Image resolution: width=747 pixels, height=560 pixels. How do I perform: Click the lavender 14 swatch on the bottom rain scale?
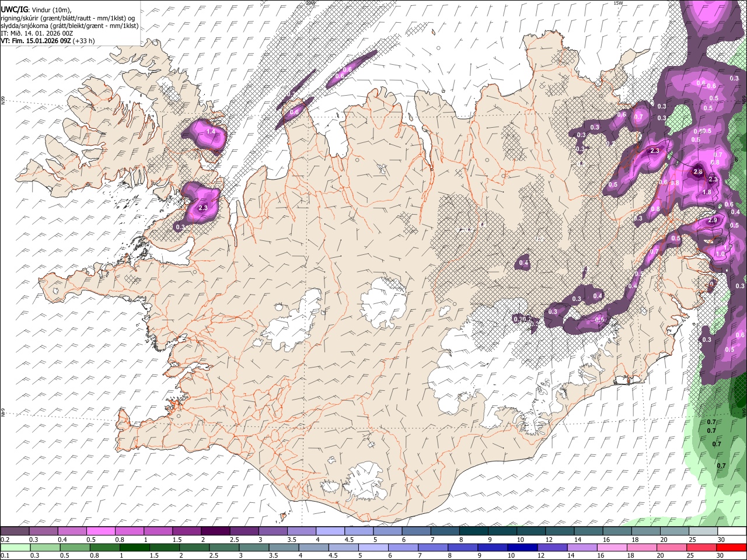[x=581, y=547]
